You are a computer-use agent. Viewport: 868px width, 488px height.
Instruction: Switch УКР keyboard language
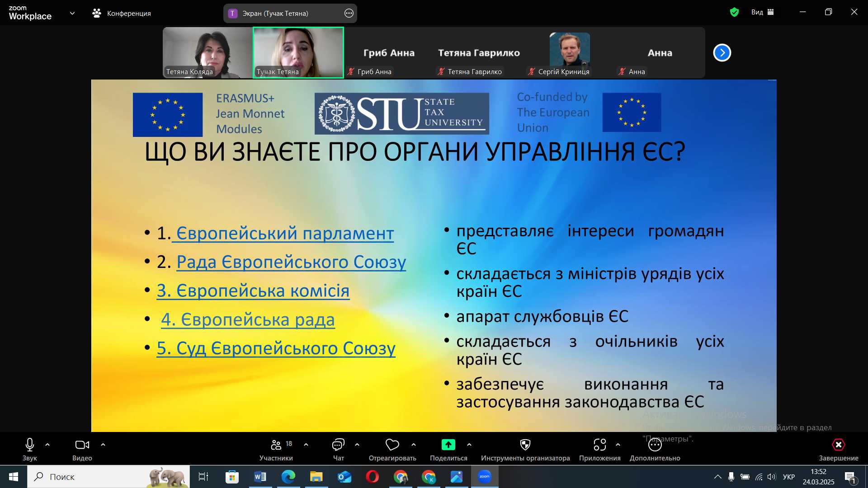coord(789,477)
